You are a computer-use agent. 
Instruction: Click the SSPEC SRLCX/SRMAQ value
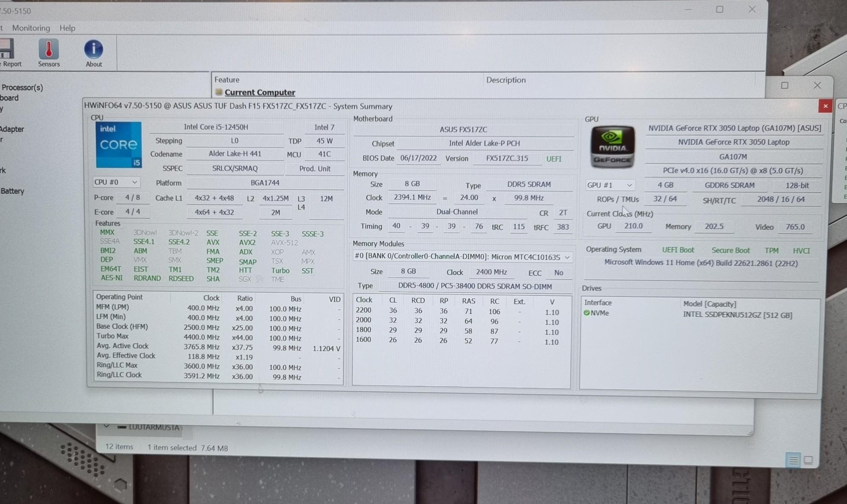click(235, 168)
